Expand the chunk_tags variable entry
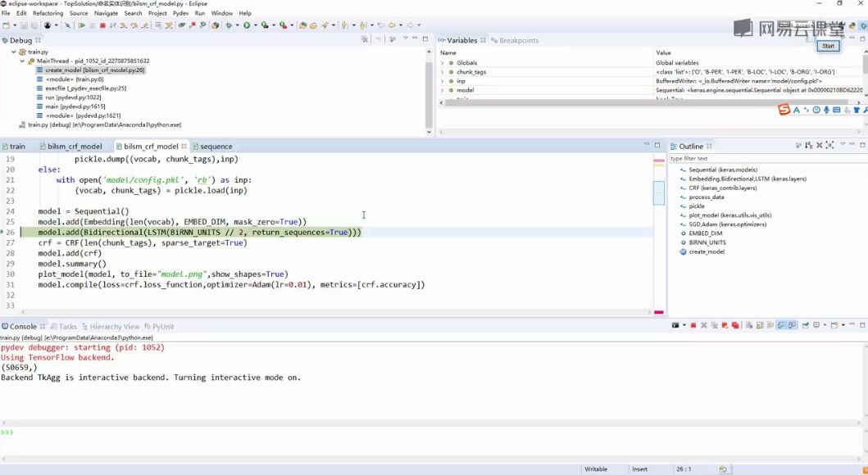Viewport: 868px width, 475px height. (443, 72)
